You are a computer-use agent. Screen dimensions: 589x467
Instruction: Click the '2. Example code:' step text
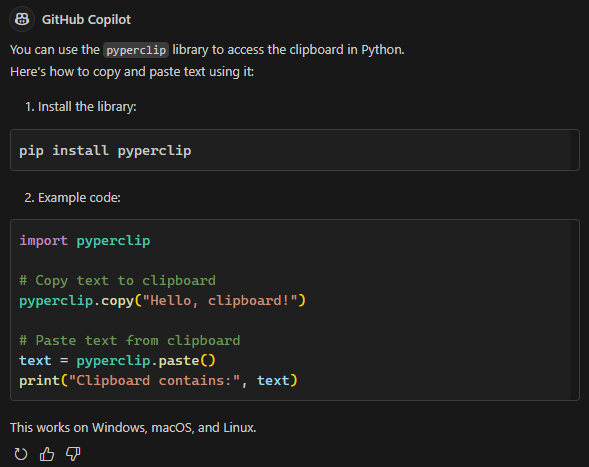72,198
